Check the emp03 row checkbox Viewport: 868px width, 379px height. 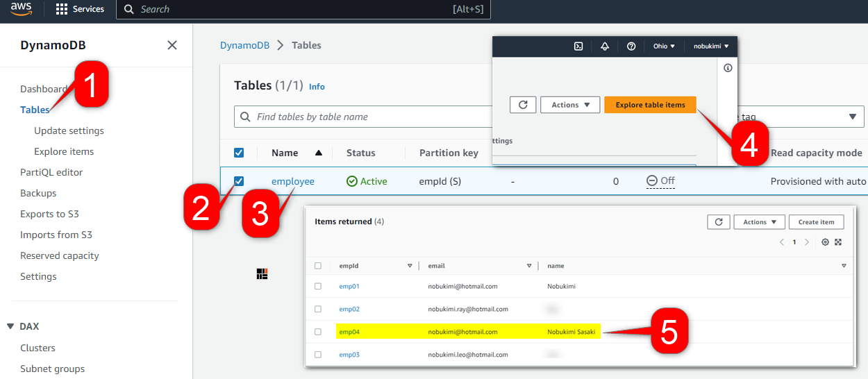(318, 355)
